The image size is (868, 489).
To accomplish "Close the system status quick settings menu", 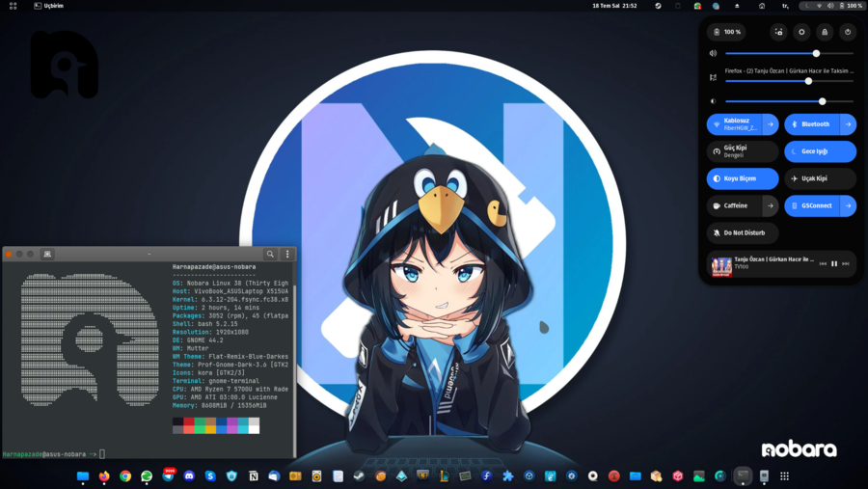I will click(x=832, y=6).
